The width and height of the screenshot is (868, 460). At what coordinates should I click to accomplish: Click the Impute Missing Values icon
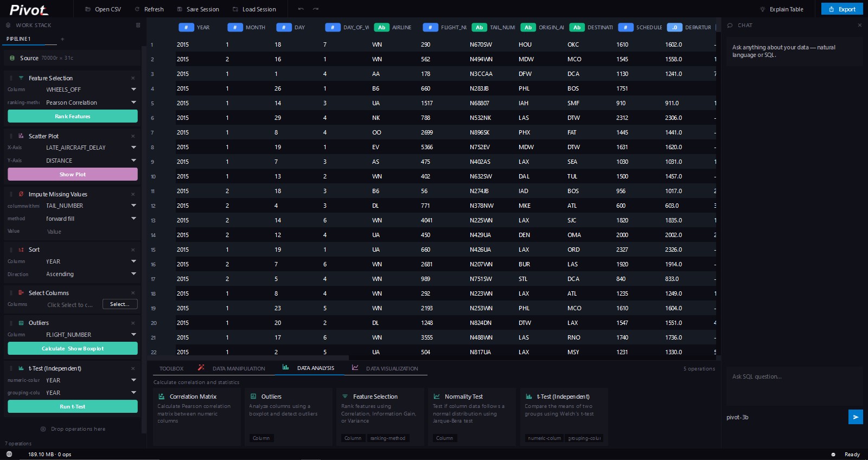21,194
